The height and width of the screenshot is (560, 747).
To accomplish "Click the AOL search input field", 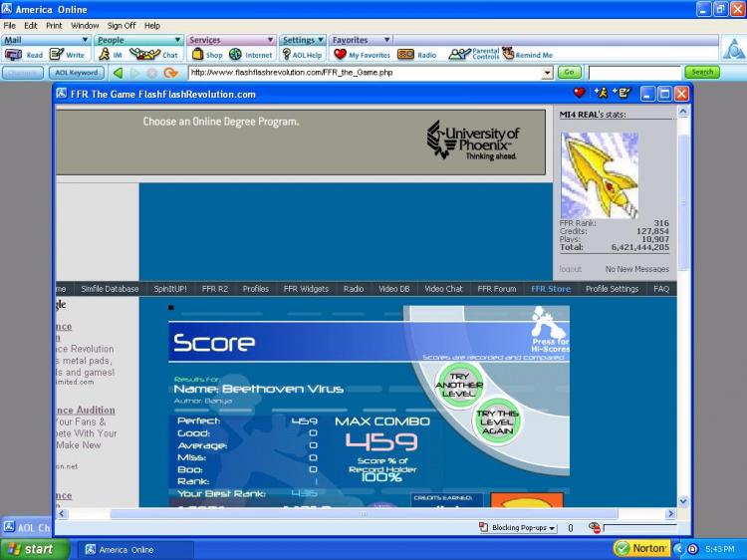I will 634,73.
